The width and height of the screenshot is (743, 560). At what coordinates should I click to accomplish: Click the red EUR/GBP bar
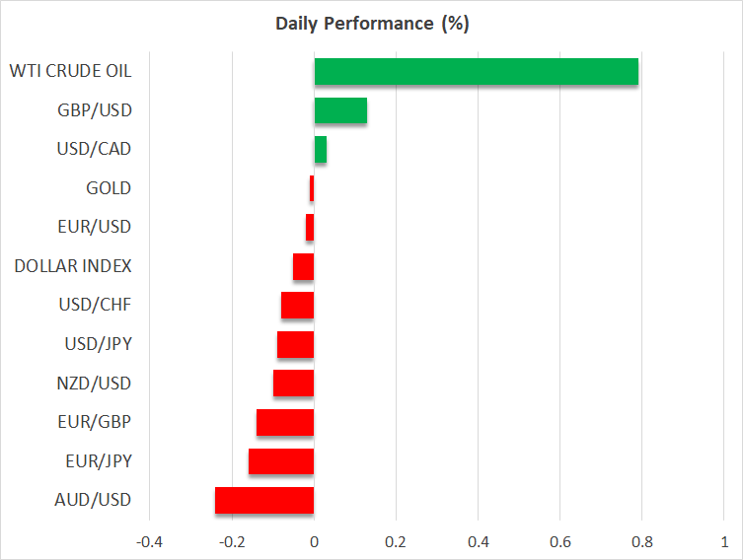(285, 422)
